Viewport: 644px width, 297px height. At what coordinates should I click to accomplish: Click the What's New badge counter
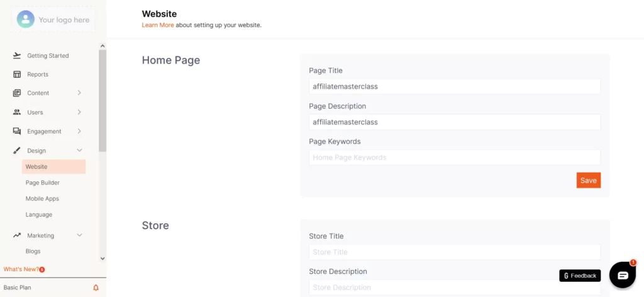[x=42, y=269]
